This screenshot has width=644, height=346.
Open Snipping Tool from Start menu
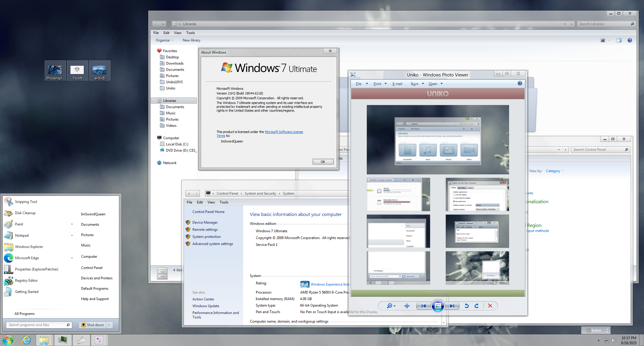26,202
